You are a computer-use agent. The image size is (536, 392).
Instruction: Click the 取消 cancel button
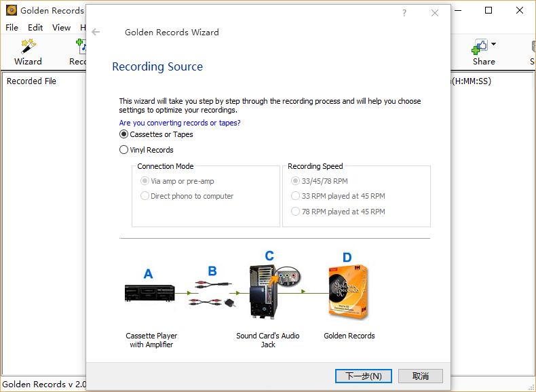[x=421, y=376]
